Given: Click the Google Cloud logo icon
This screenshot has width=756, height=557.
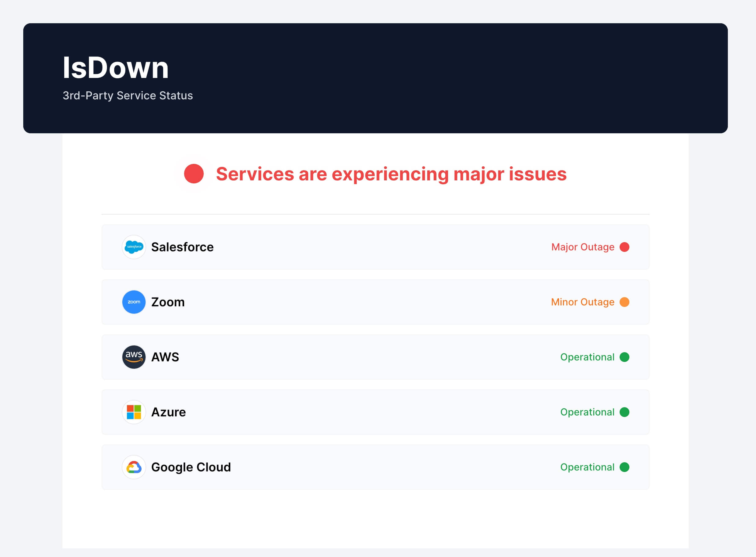Looking at the screenshot, I should (x=134, y=467).
